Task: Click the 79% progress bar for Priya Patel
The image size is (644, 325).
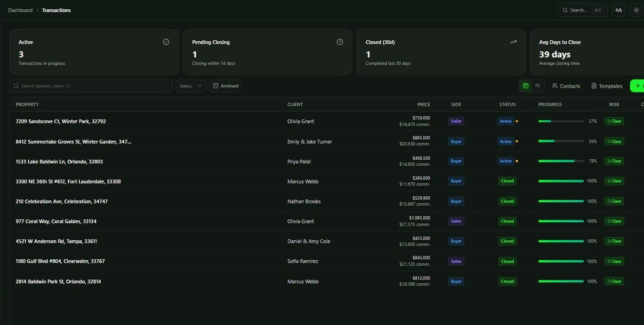Action: point(561,161)
